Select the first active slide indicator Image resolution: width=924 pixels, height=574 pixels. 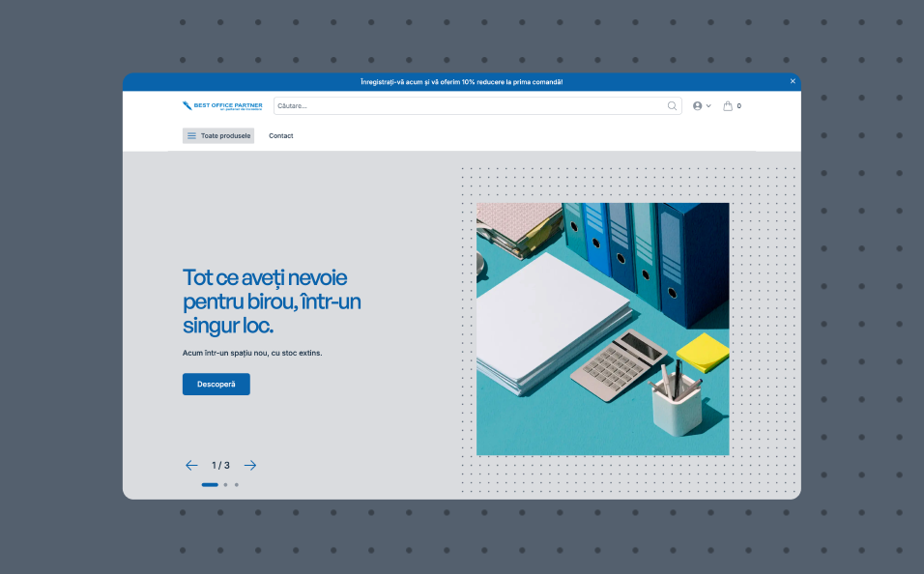(210, 484)
